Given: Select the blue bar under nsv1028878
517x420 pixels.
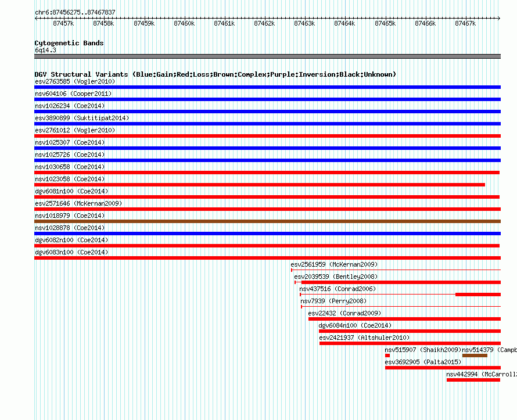Looking at the screenshot, I should pyautogui.click(x=267, y=234).
